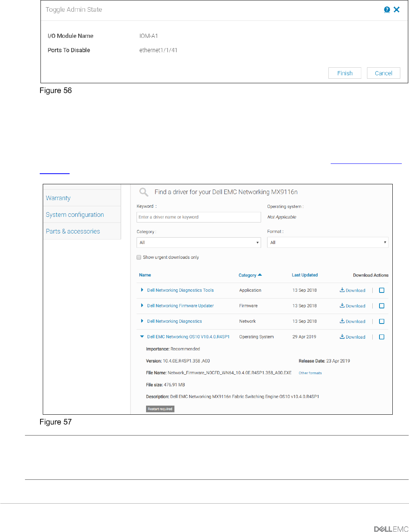Sort drivers by Category column

[250, 275]
